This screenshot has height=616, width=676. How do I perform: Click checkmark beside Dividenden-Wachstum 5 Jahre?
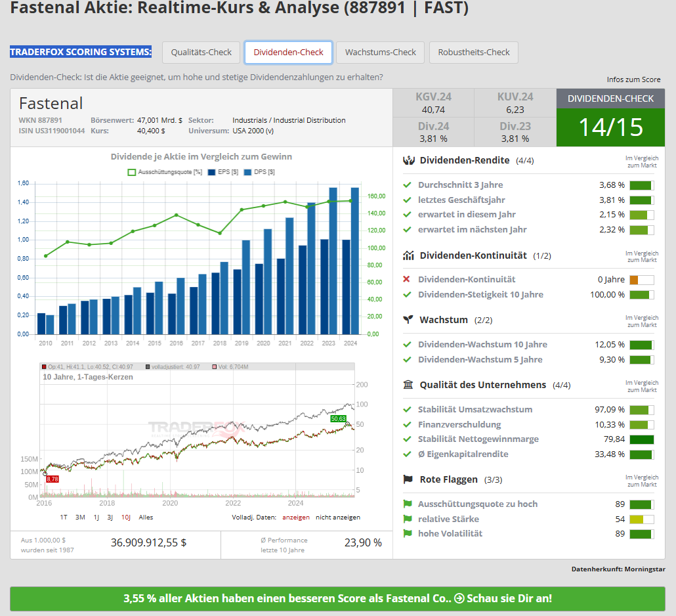pyautogui.click(x=407, y=359)
